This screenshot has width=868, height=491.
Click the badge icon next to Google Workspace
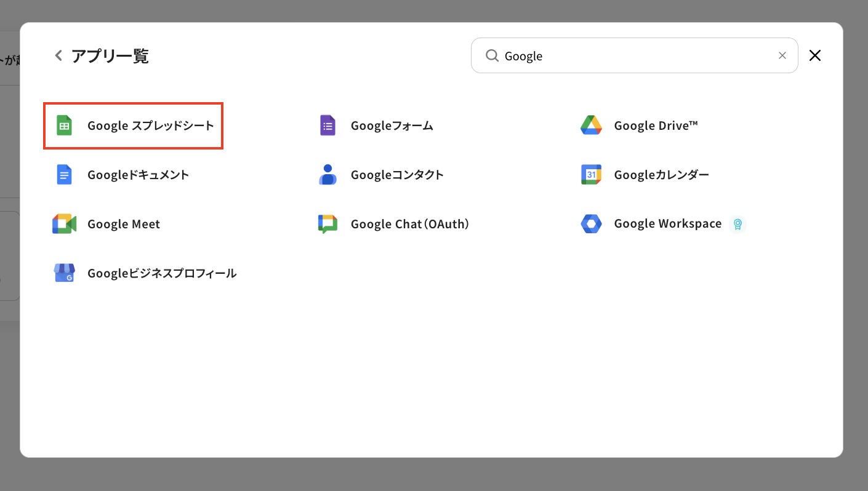(x=737, y=225)
